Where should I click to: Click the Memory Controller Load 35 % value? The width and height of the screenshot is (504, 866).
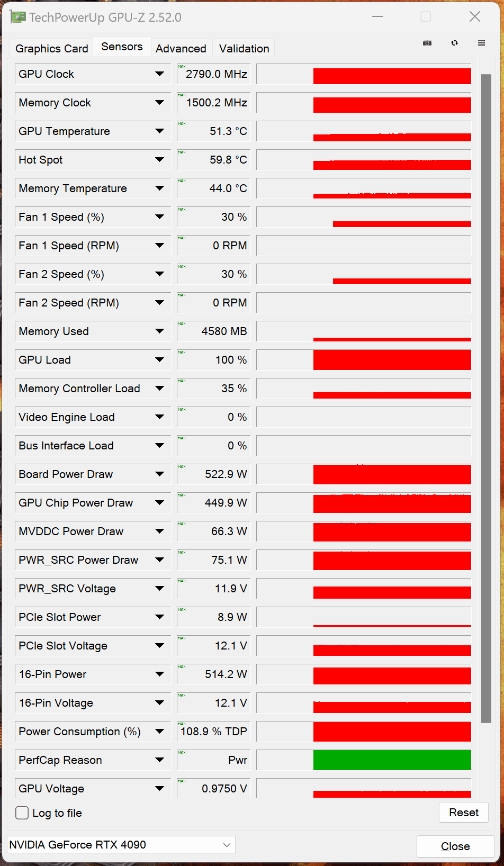click(213, 389)
